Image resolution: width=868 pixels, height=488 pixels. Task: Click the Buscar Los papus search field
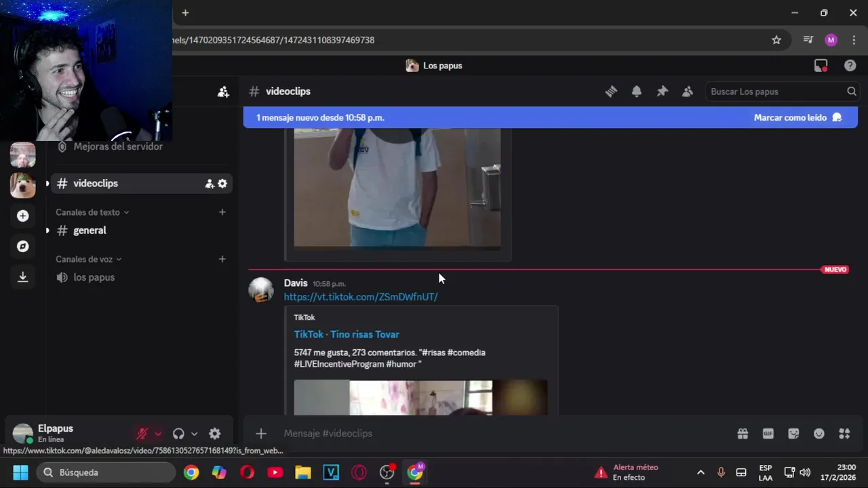point(782,91)
